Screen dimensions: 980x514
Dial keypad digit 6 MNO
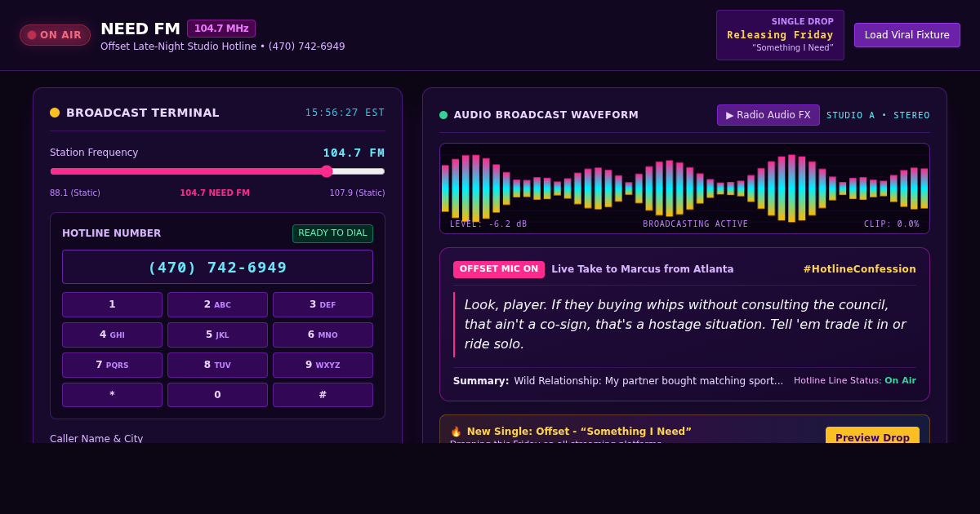pos(323,335)
